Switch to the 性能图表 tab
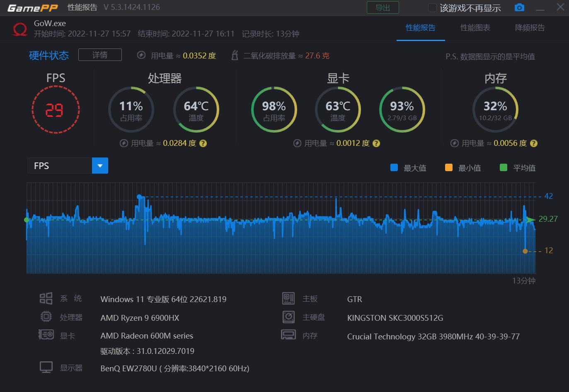 click(475, 28)
